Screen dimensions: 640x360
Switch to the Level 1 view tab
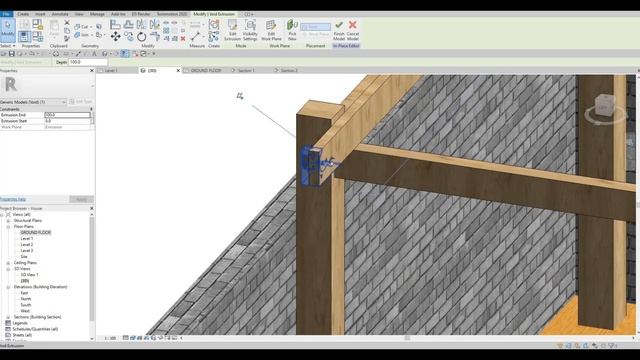pyautogui.click(x=111, y=71)
